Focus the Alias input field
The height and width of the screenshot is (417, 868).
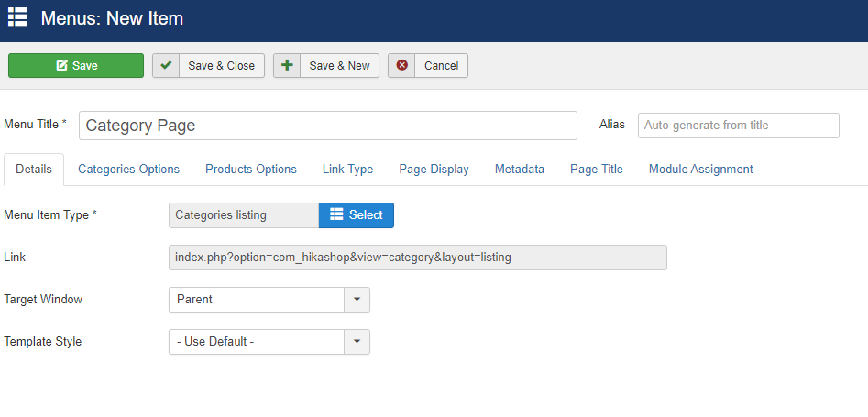pos(739,126)
